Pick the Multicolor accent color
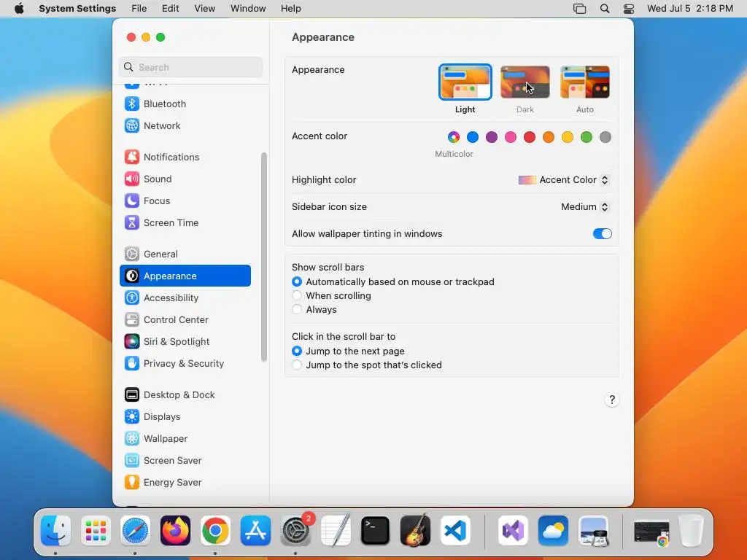 [x=454, y=138]
